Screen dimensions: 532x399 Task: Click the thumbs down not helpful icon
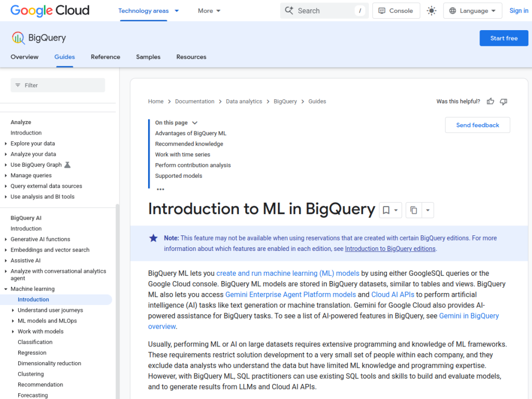(503, 101)
